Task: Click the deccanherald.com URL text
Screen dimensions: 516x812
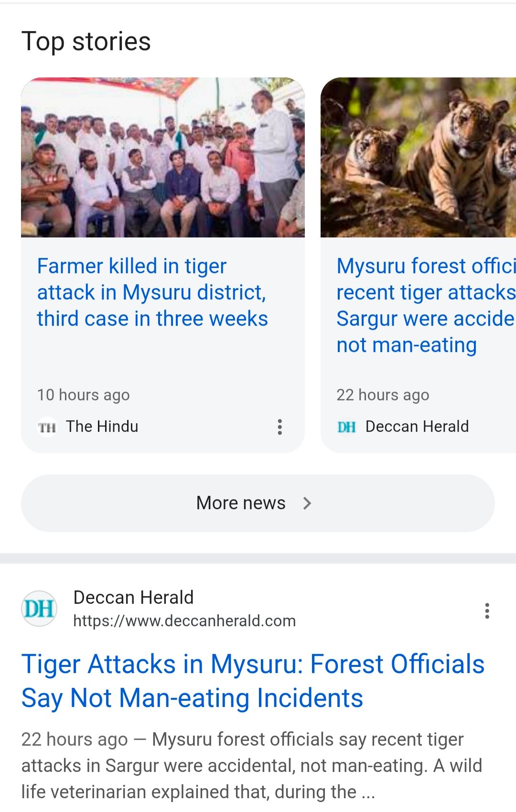Action: pos(184,621)
